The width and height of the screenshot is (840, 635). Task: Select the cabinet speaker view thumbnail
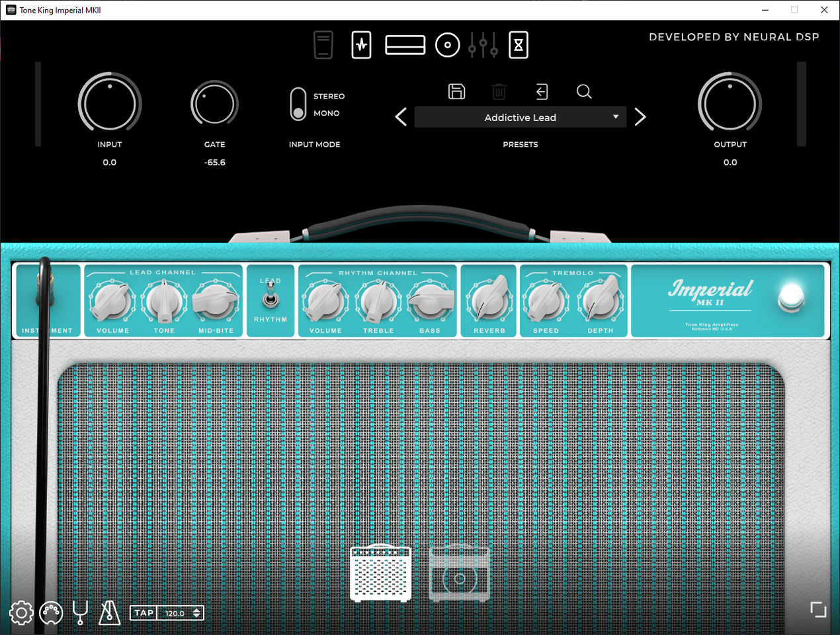[460, 573]
